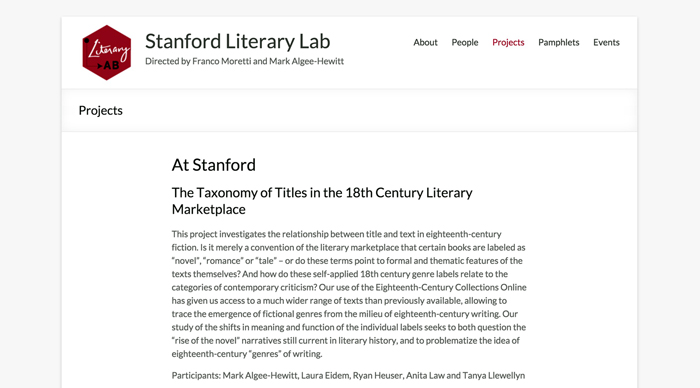Click the Eighteenth-Century Collections Online mention
The height and width of the screenshot is (388, 700).
coord(451,287)
